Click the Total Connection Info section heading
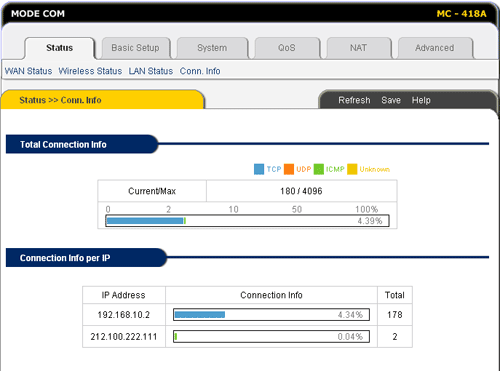Screen dimensions: 500x371 63,144
